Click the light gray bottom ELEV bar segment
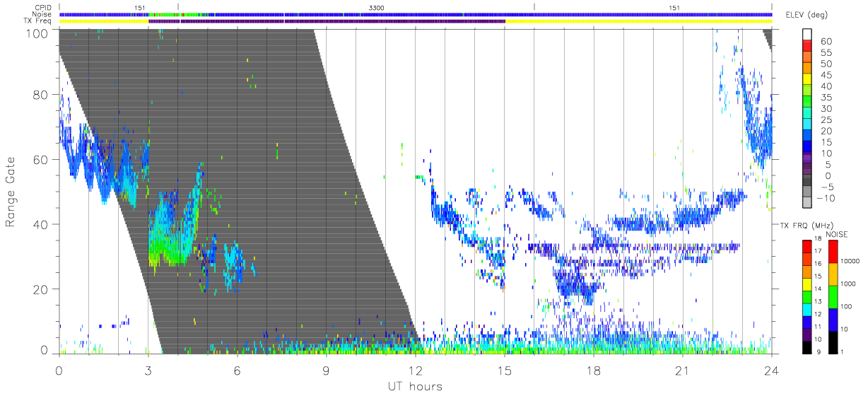Viewport: 868px width, 401px height. (x=807, y=201)
